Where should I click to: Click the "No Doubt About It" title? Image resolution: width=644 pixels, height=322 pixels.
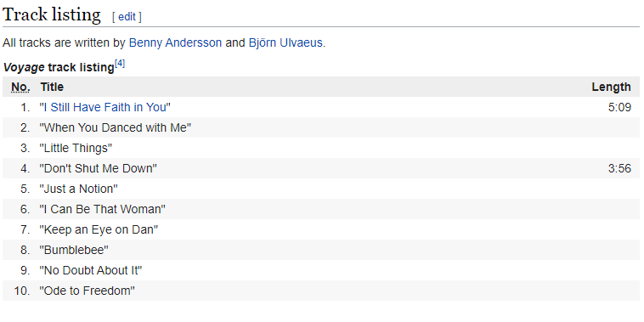pos(91,270)
